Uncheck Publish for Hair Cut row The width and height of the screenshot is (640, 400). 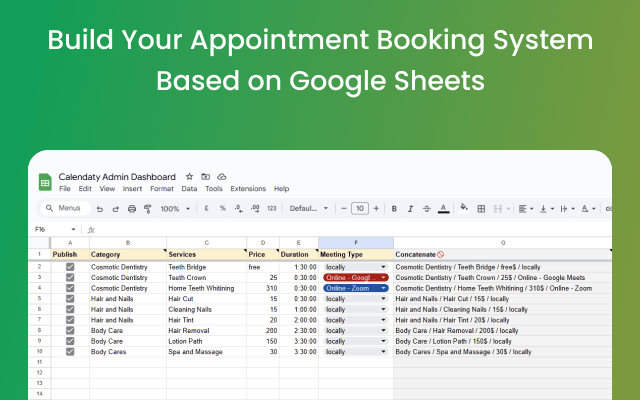tap(70, 299)
